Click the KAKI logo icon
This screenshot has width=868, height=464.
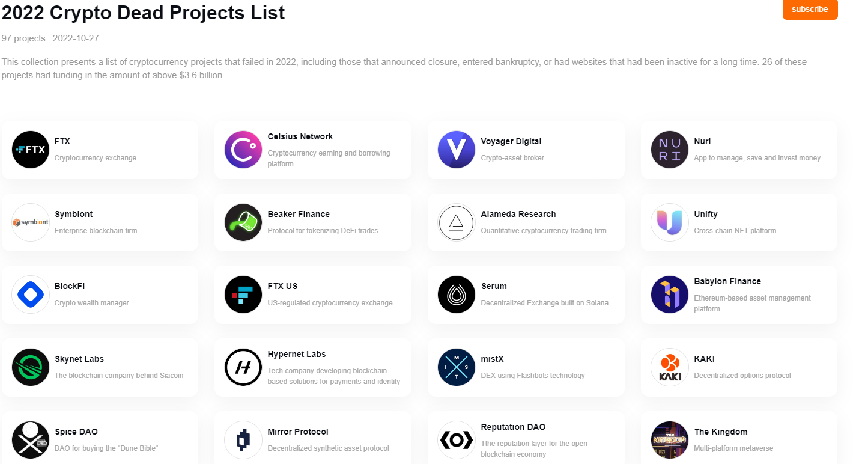coord(670,367)
